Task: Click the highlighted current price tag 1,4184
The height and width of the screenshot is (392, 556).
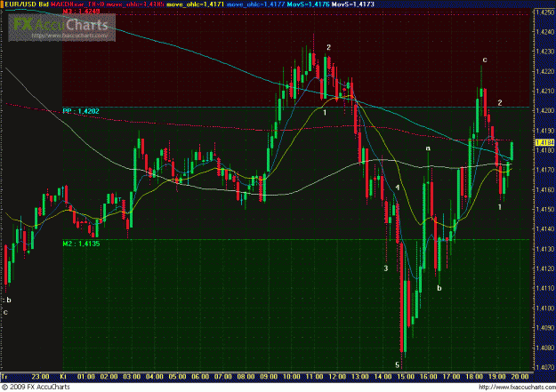Action: click(x=545, y=142)
